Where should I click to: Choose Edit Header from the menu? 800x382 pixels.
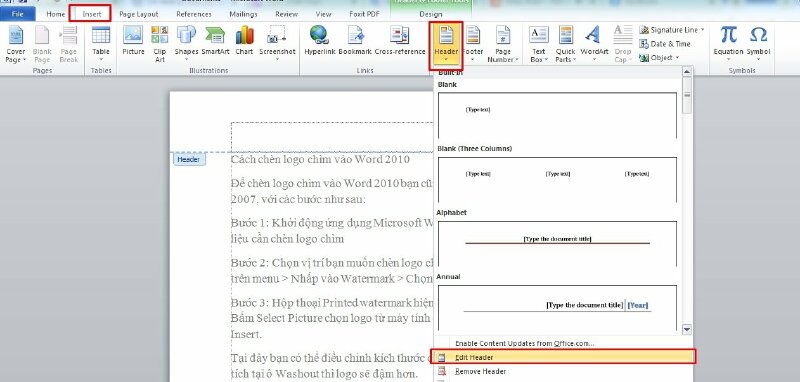(563, 357)
